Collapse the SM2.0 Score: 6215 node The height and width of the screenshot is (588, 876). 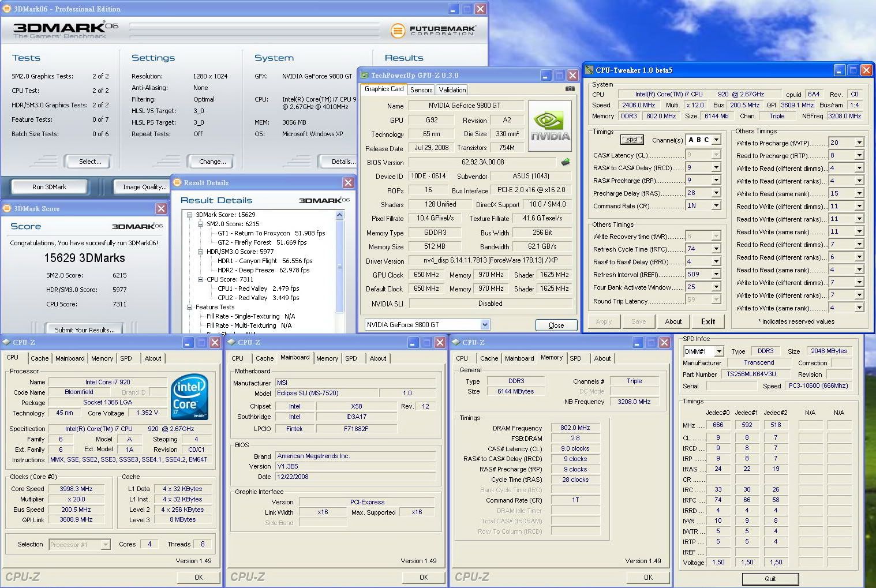tap(201, 224)
